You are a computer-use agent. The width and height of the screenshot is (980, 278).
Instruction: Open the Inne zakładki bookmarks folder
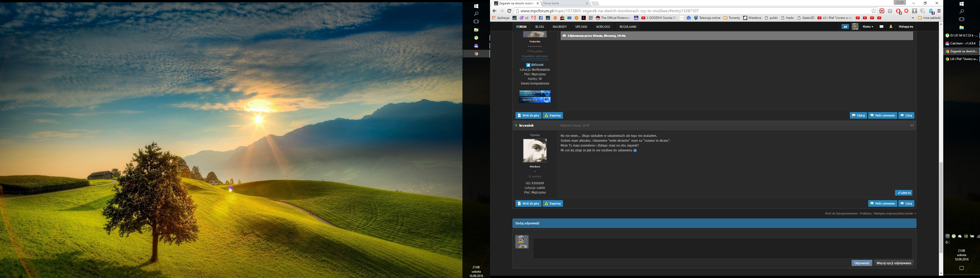click(929, 18)
